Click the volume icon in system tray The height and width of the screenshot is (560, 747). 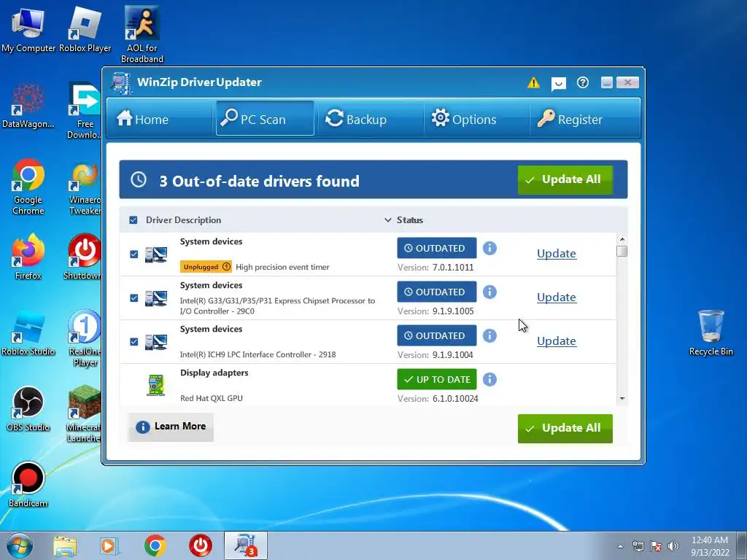click(673, 546)
